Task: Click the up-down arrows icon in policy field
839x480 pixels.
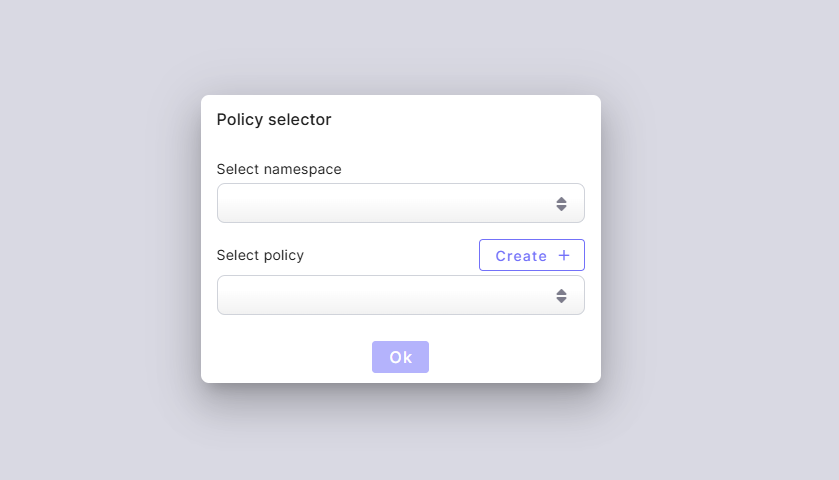Action: point(561,296)
